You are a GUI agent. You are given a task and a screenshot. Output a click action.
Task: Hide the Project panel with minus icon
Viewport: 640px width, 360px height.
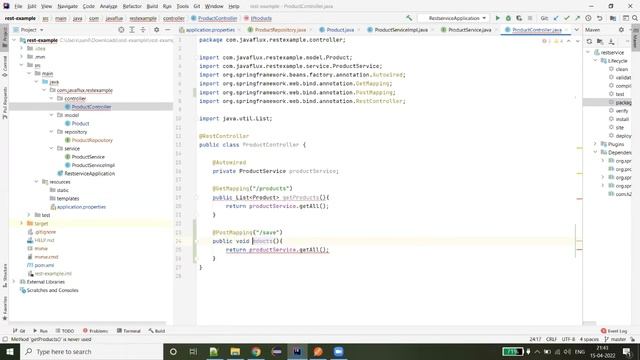[x=167, y=30]
